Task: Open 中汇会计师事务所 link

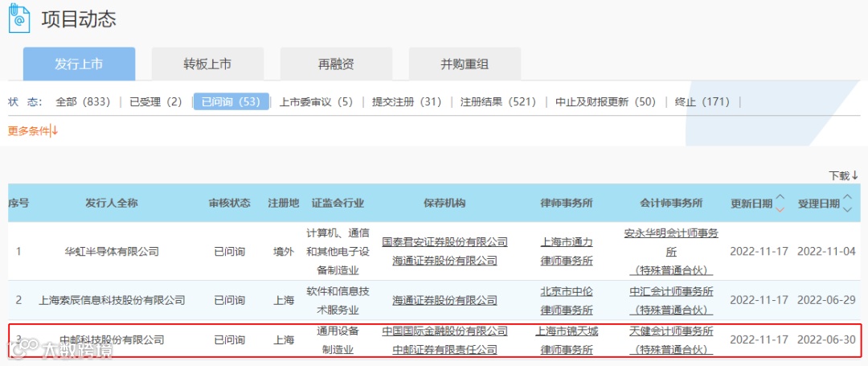Action: point(671,300)
